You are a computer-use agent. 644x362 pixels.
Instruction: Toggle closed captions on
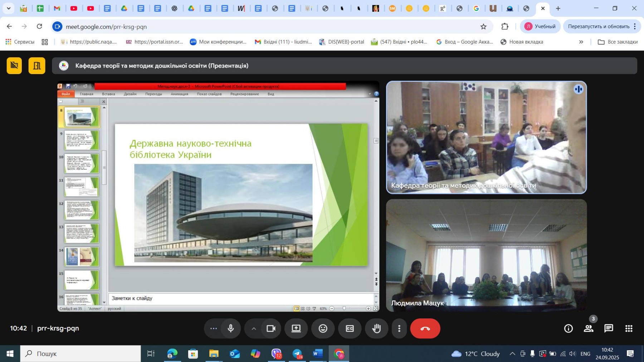coord(350,328)
